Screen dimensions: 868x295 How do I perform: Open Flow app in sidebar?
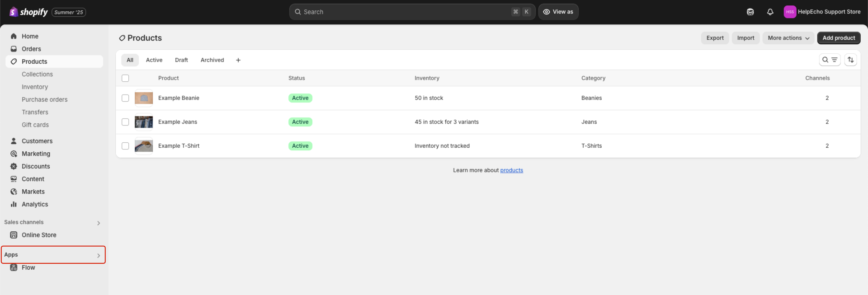pos(28,267)
